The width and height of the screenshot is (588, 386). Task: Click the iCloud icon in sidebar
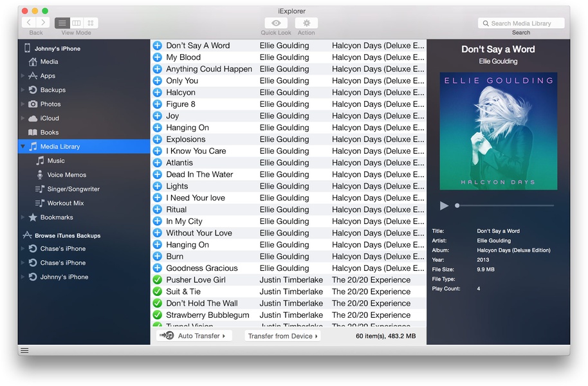pos(32,118)
